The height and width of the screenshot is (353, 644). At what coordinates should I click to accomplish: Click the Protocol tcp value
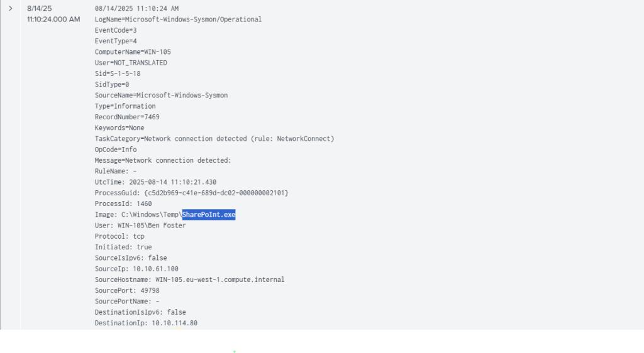[x=138, y=236]
